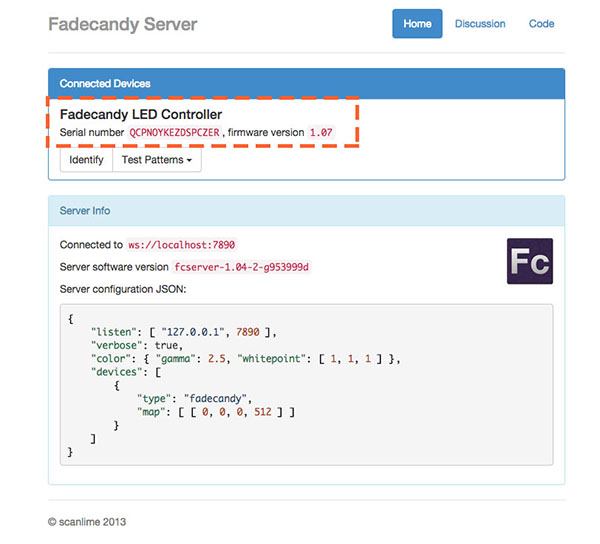The width and height of the screenshot is (600, 544).
Task: Click the Fadecandy Server title
Action: click(x=123, y=24)
